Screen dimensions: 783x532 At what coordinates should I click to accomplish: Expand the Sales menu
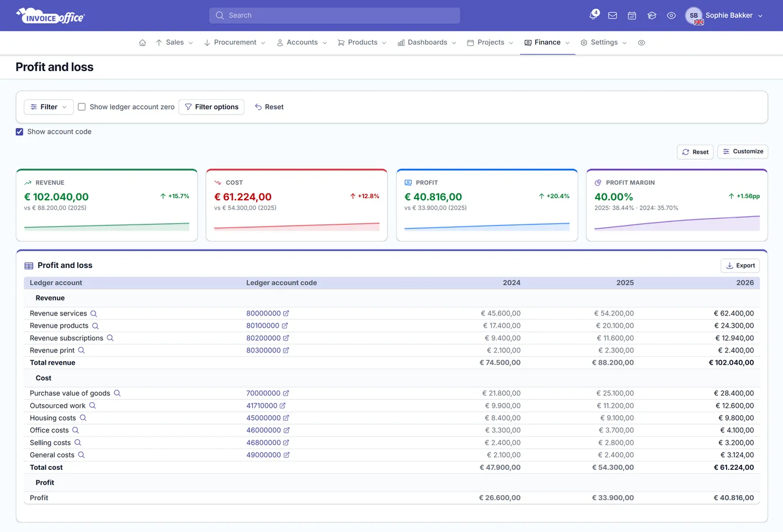point(174,43)
